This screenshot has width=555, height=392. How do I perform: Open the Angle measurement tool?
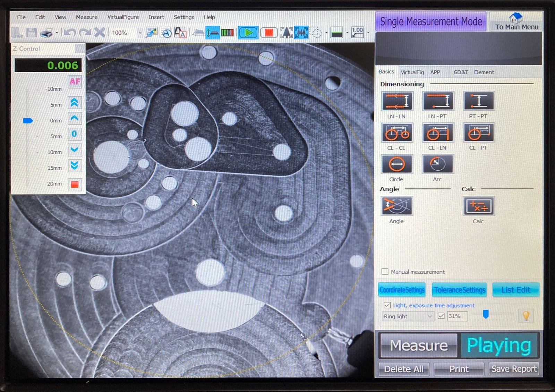tap(397, 206)
